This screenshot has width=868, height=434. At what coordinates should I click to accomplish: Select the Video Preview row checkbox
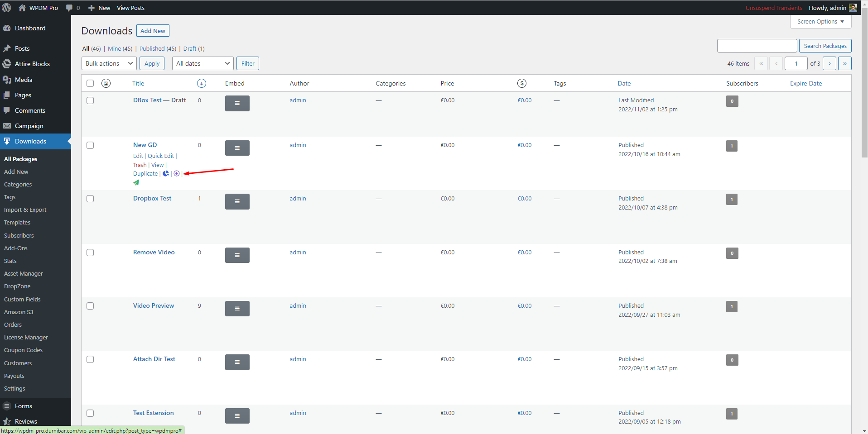[90, 306]
